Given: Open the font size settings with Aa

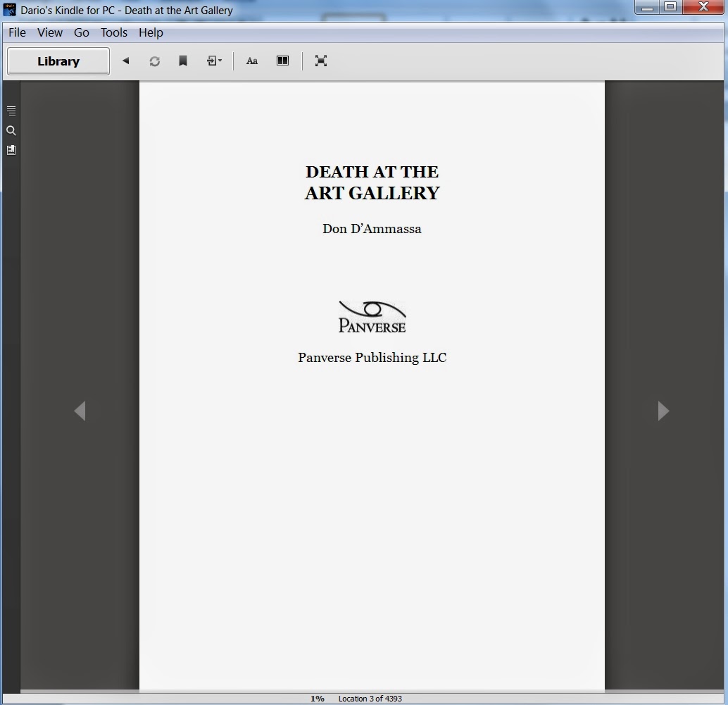Looking at the screenshot, I should click(251, 61).
